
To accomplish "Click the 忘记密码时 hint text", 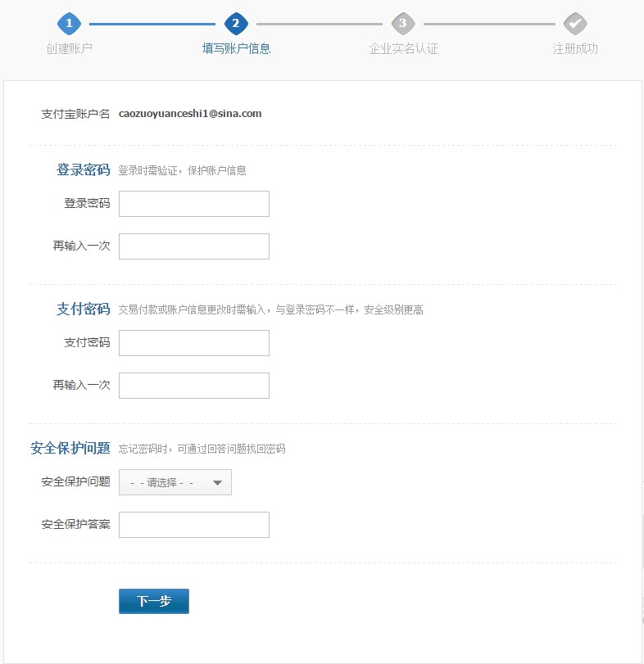I will (x=202, y=449).
